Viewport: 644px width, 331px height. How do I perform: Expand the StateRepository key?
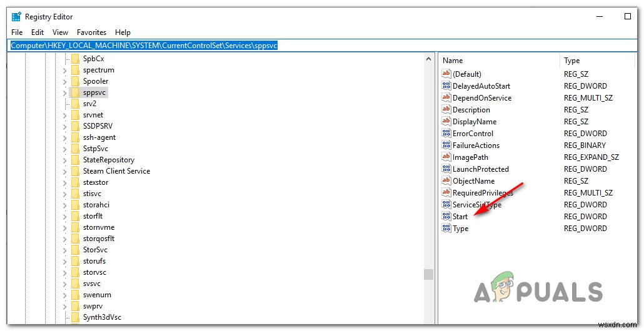(65, 161)
